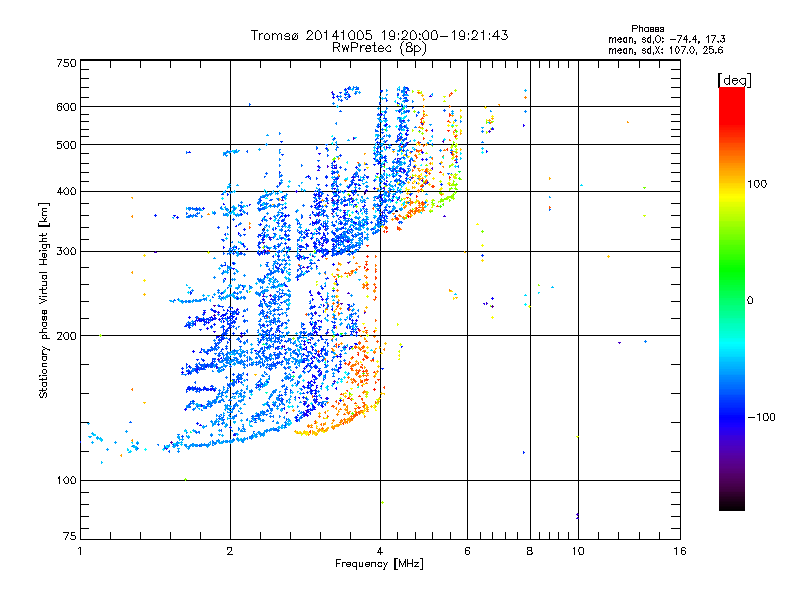Click the '8' x-axis tick label
Viewport: 800px width, 600px height.
pos(530,551)
